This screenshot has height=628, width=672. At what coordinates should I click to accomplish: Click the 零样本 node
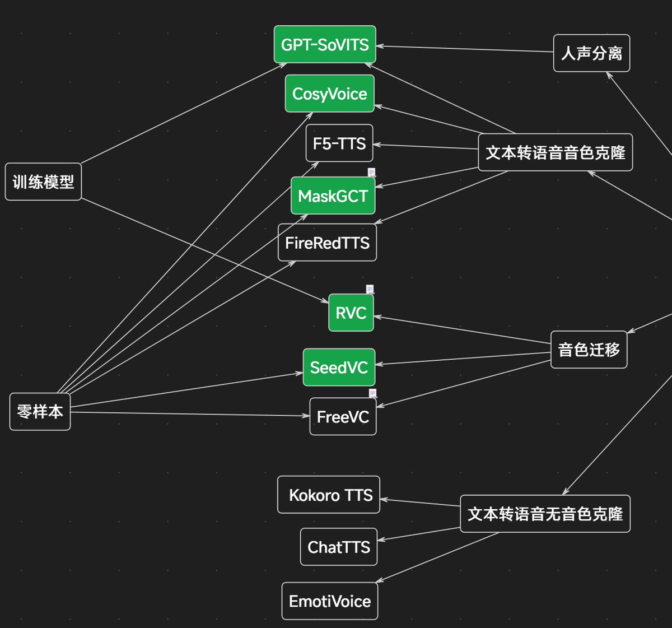40,412
